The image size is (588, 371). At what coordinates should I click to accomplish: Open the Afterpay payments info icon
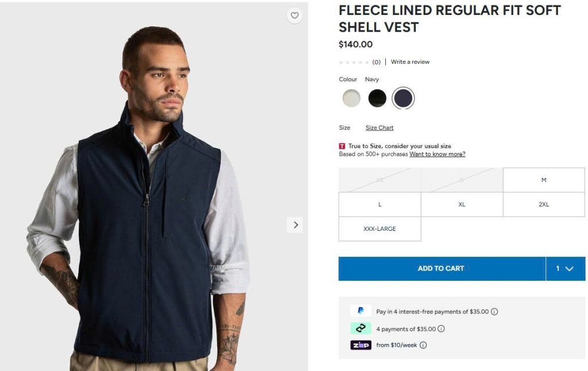pos(441,329)
